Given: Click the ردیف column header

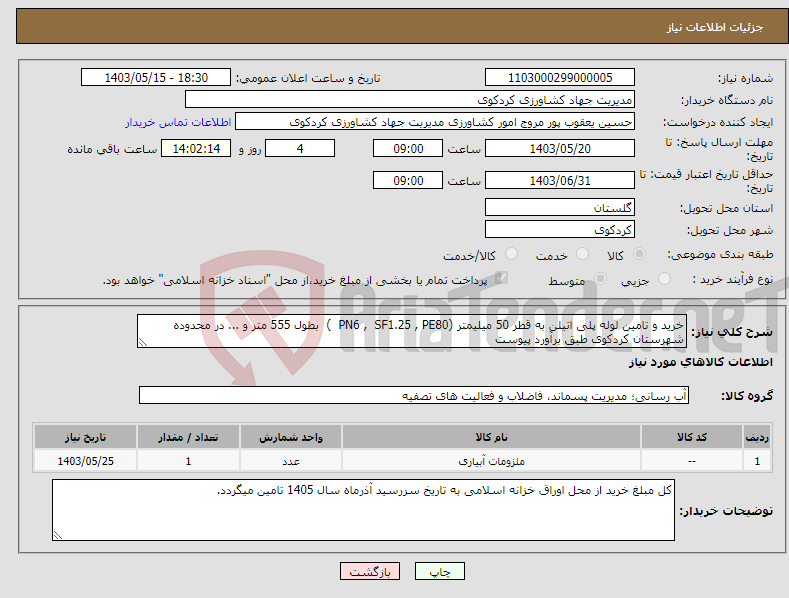Looking at the screenshot, I should click(757, 437).
